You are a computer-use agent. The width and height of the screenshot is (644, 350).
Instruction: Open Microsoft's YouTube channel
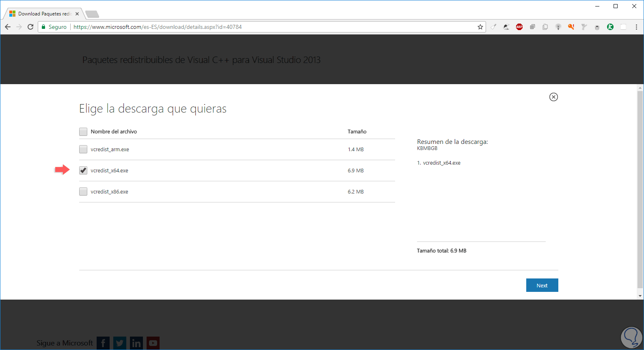[x=153, y=343]
